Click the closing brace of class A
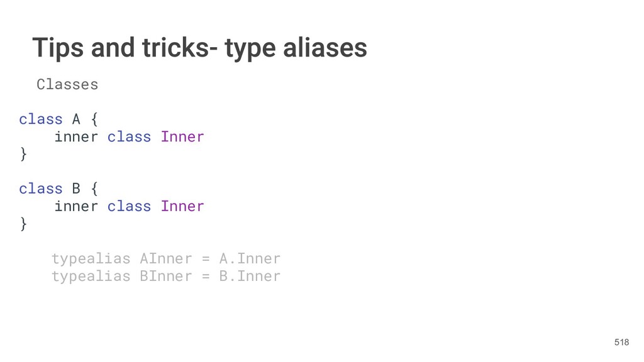644x362 pixels. tap(24, 154)
